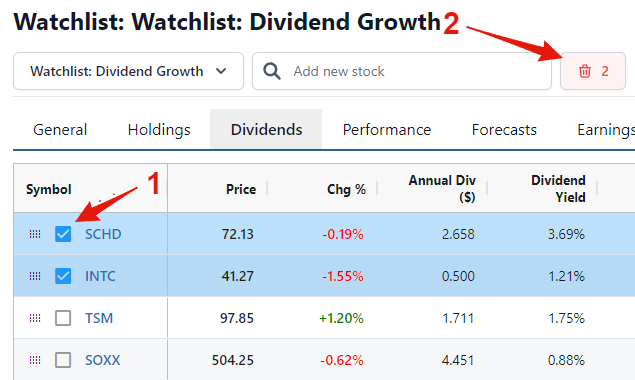Click TSM dividend yield 1.75%
Viewport: 635px width, 380px height.
point(566,318)
